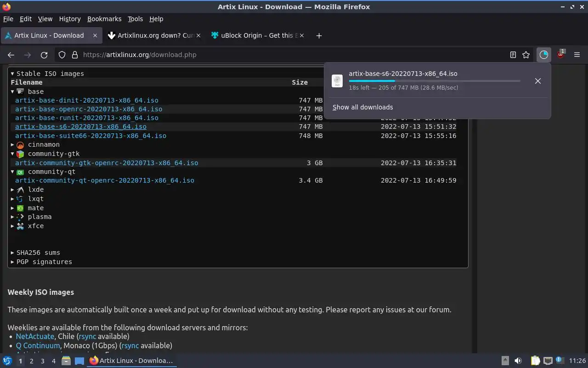
Task: Click the download progress bar
Action: coord(435,81)
